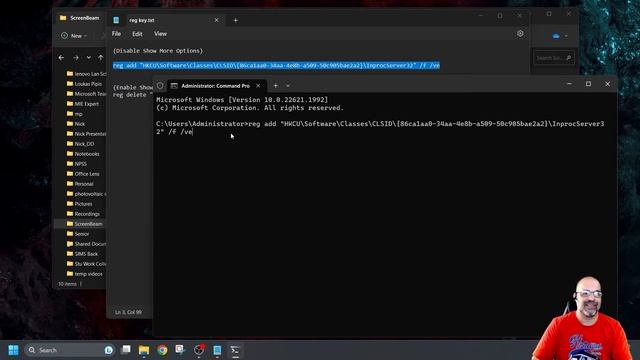Open the OBS Studio taskbar icon
The width and height of the screenshot is (640, 360).
[x=199, y=350]
